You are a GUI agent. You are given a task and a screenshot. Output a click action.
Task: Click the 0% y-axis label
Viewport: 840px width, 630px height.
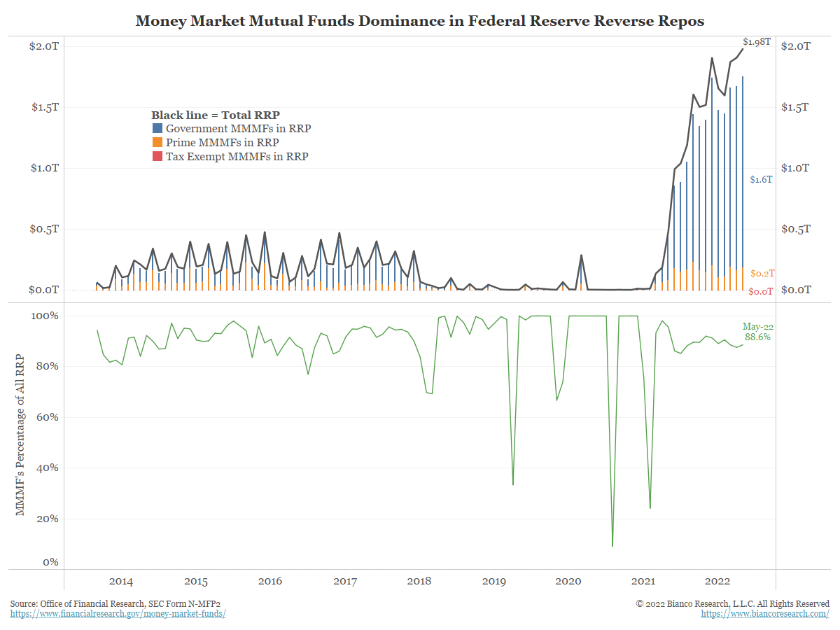51,562
